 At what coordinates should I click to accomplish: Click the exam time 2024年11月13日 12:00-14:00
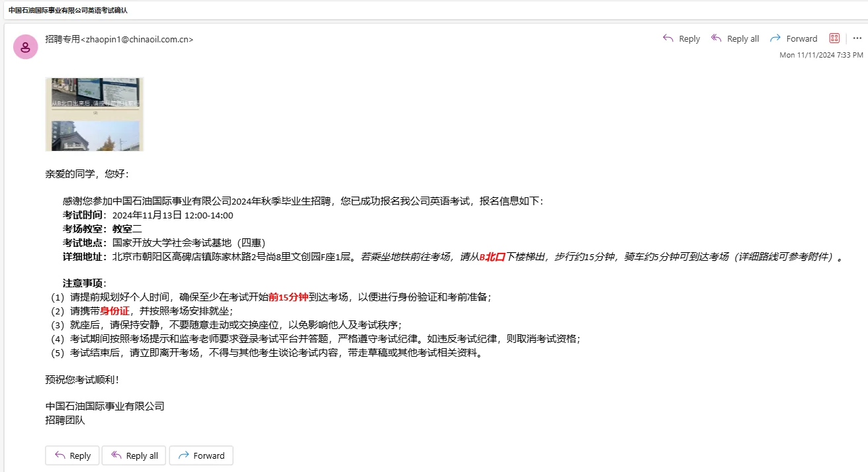tap(173, 215)
